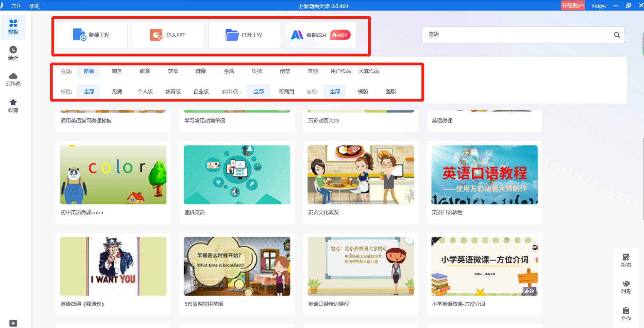The height and width of the screenshot is (328, 644).
Task: Click the 智能成片 HOT button
Action: click(x=320, y=35)
